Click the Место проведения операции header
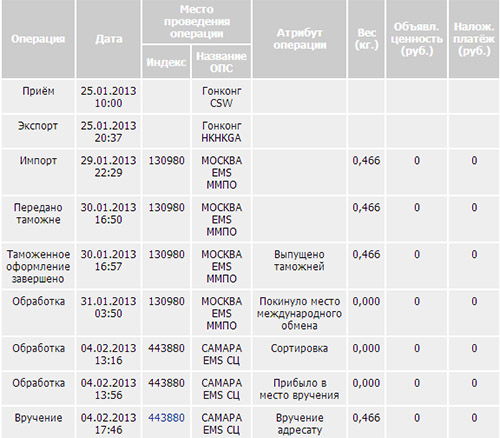Screen dimensions: 500x438 pos(197,22)
